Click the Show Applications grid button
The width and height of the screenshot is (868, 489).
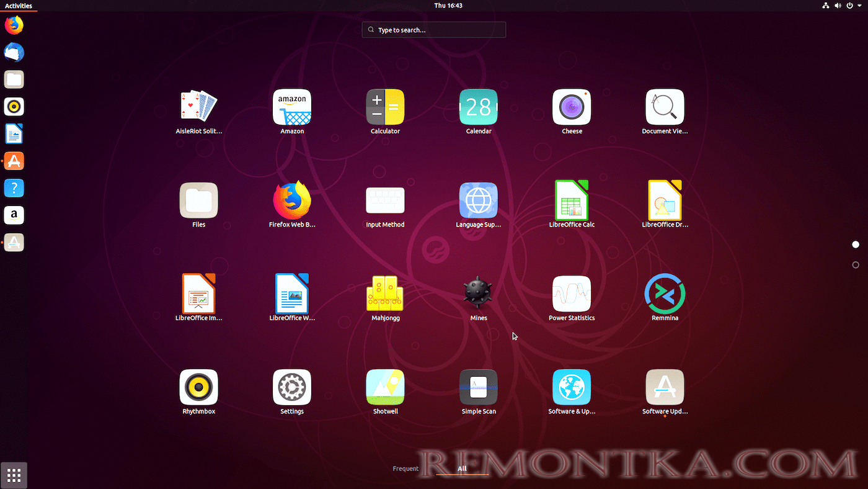(14, 475)
